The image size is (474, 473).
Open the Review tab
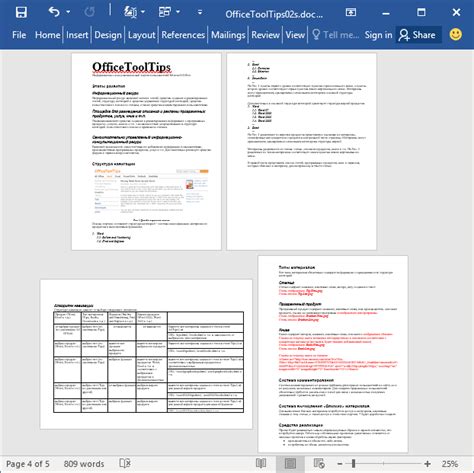pos(266,35)
